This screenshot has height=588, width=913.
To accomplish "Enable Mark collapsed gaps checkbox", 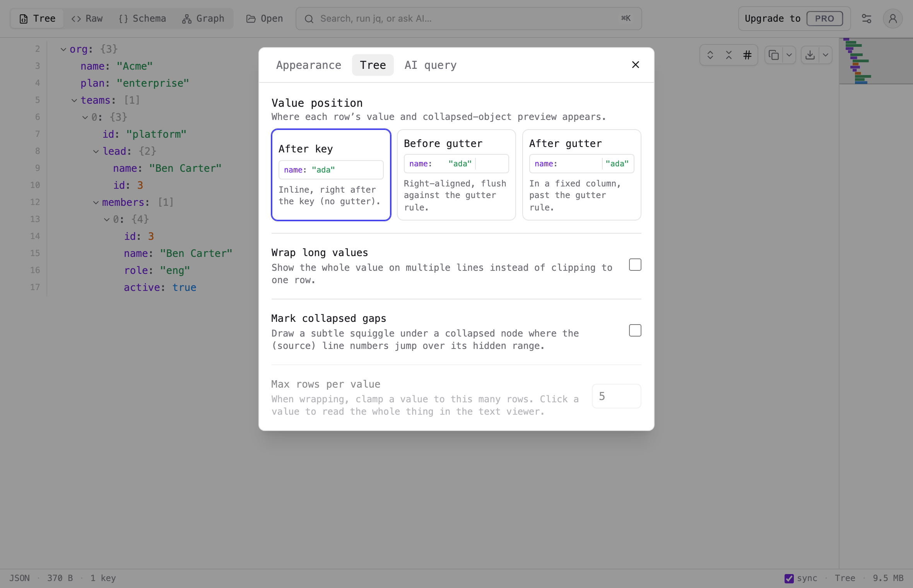I will [635, 331].
